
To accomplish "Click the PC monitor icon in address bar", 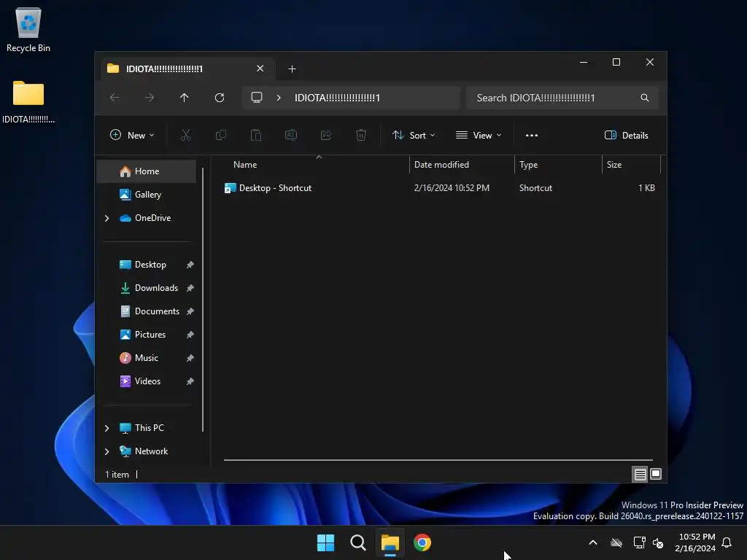I will coord(257,98).
